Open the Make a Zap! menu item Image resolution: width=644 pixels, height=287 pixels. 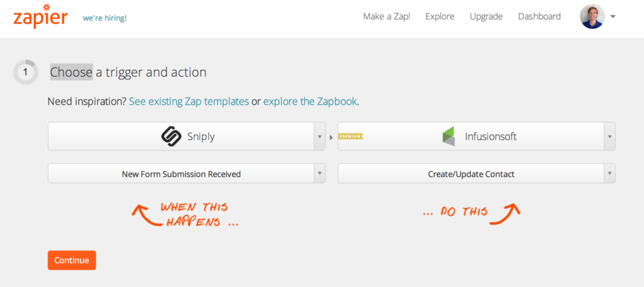387,16
